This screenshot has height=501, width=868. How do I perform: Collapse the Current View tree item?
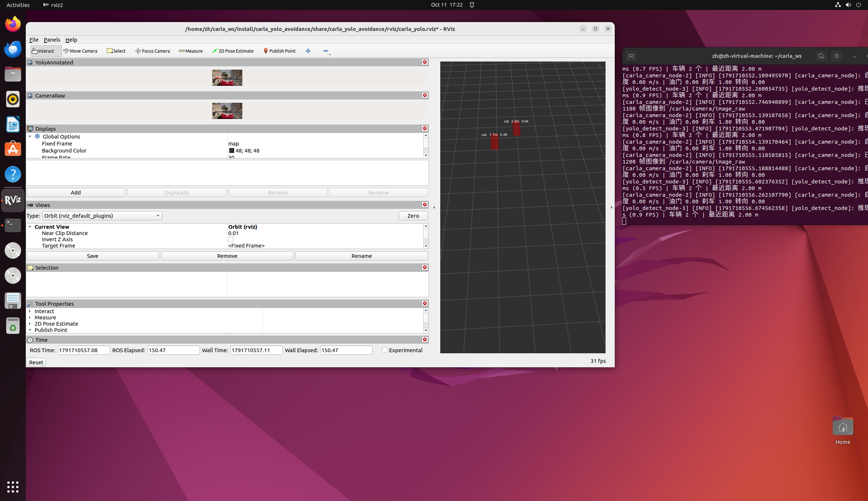click(x=30, y=227)
